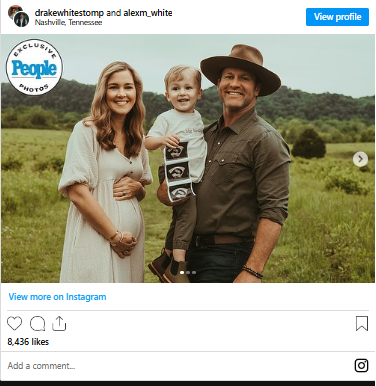Go to next photo with arrow chevron
The height and width of the screenshot is (386, 376).
[360, 159]
